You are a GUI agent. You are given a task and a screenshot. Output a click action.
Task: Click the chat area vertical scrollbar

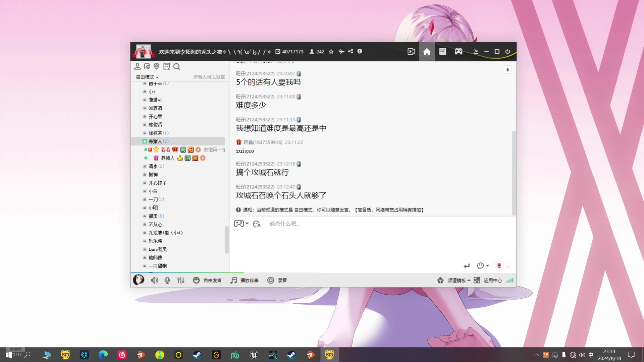coord(514,173)
